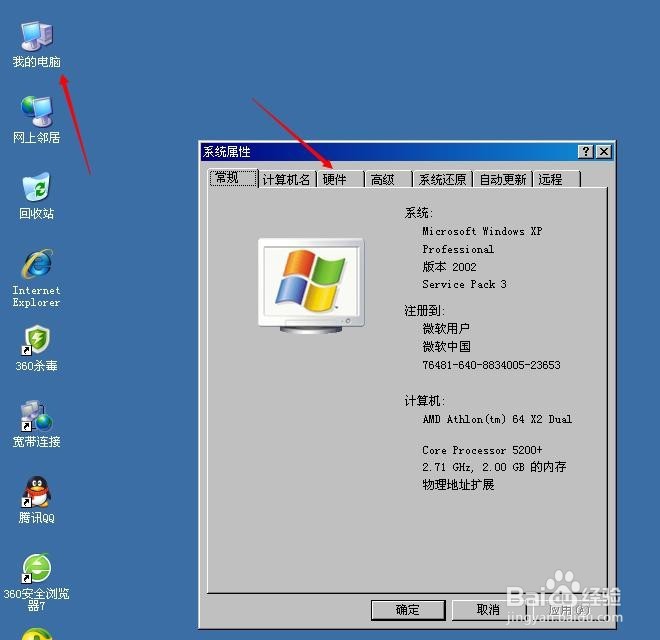Click the 'Core Processor 5200+' text
The image size is (660, 640).
point(482,450)
